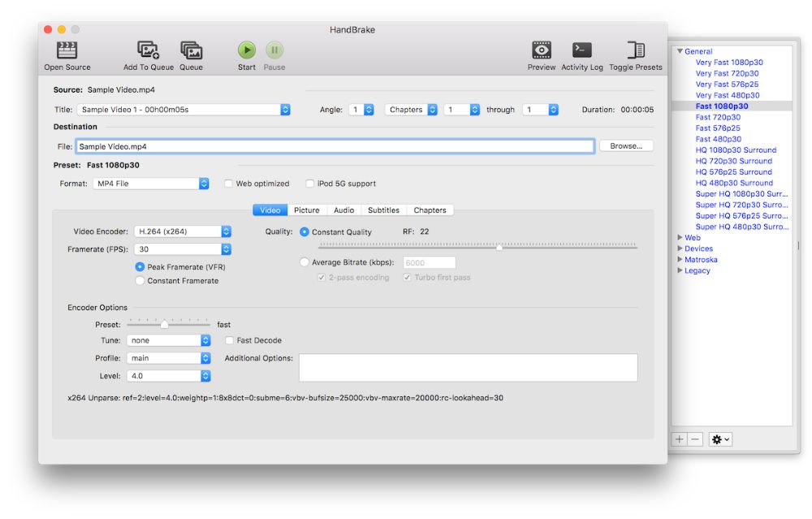Click Toggle Presets icon
Viewport: 812px width, 519px height.
tap(636, 50)
